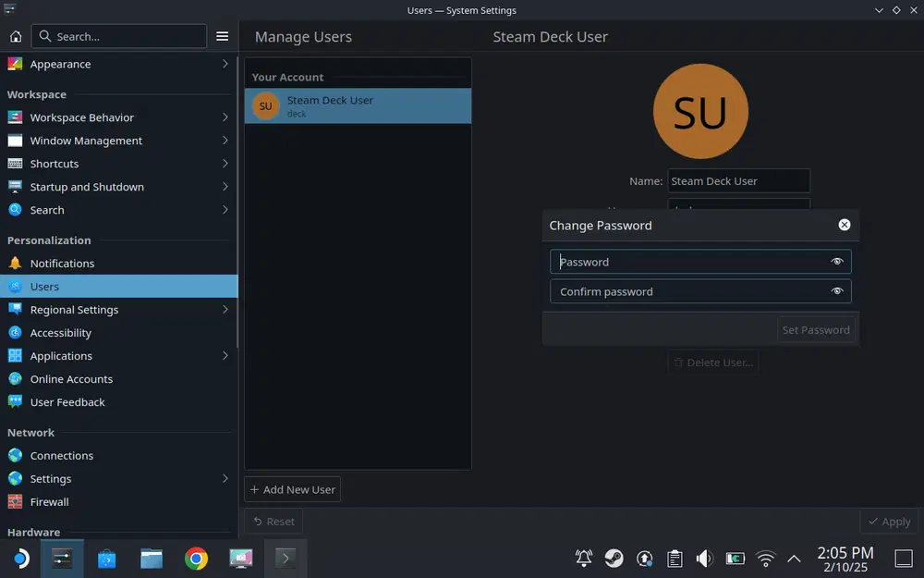Open Konsole terminal from taskbar
This screenshot has width=924, height=578.
pos(286,558)
